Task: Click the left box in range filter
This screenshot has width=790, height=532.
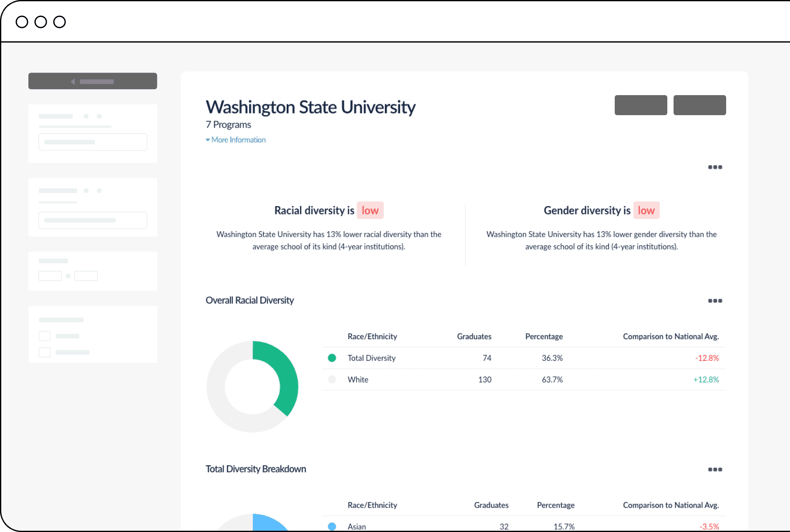Action: (x=50, y=276)
